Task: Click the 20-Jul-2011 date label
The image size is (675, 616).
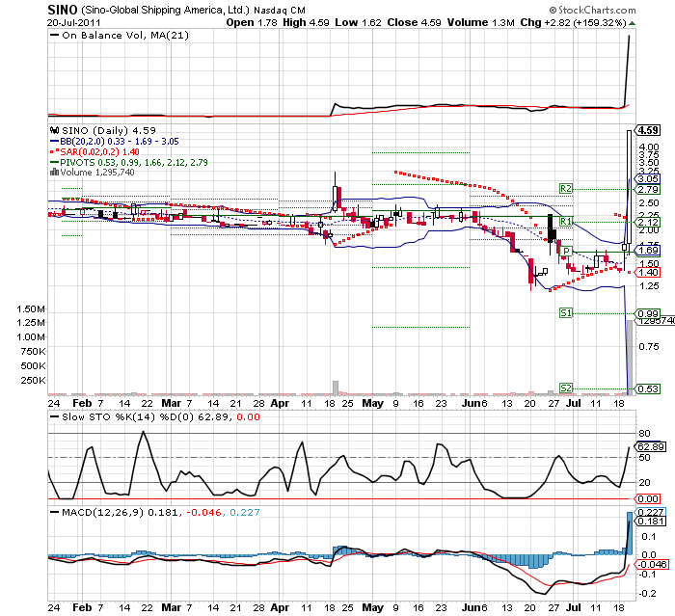Action: pos(74,23)
